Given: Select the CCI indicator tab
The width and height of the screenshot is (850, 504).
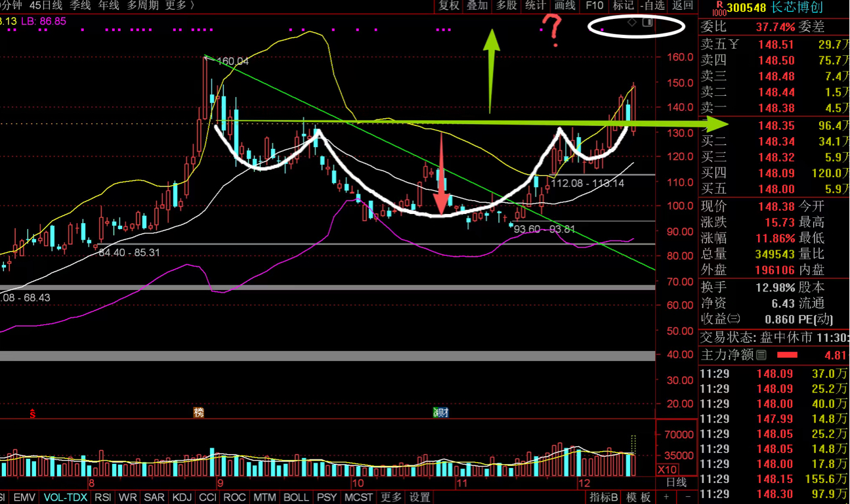Looking at the screenshot, I should (207, 497).
